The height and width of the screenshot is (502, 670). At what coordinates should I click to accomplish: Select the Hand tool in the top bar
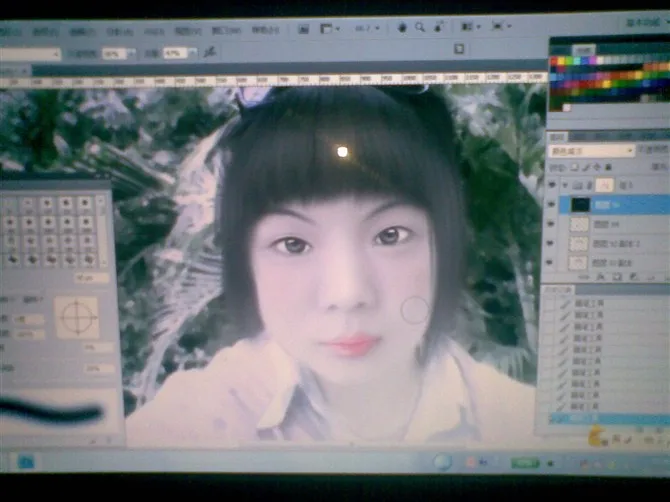pos(402,28)
